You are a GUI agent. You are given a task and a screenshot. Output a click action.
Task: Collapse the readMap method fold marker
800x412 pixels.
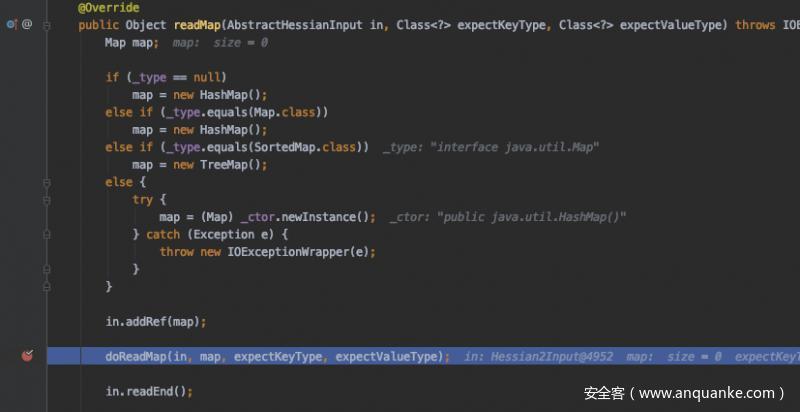(47, 25)
